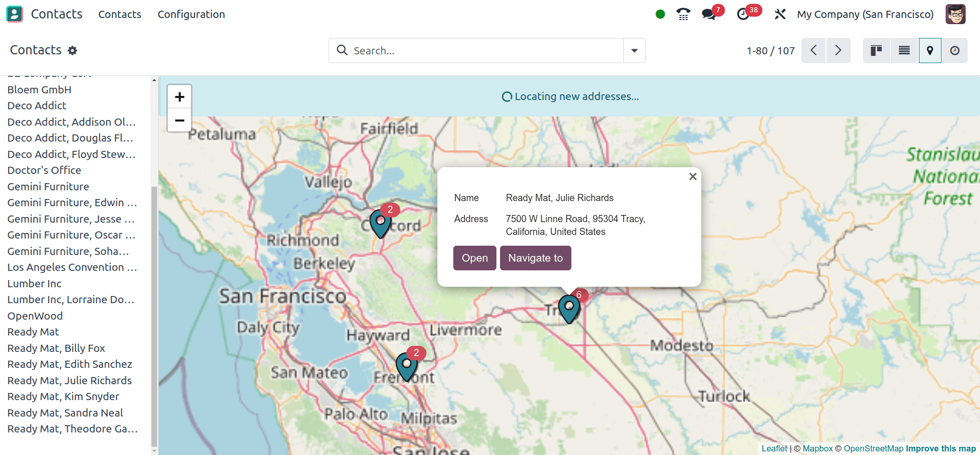Image resolution: width=980 pixels, height=455 pixels.
Task: Click the Open button in popup
Action: tap(474, 258)
